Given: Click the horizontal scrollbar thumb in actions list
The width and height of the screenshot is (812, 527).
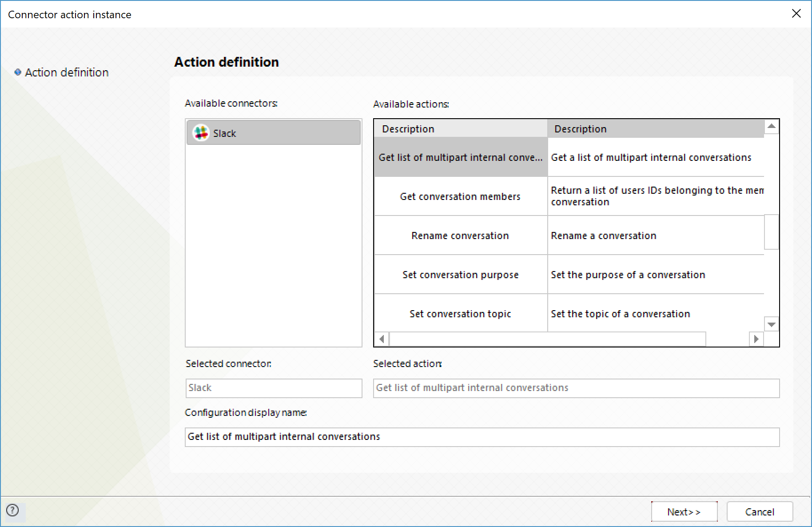Looking at the screenshot, I should point(548,339).
